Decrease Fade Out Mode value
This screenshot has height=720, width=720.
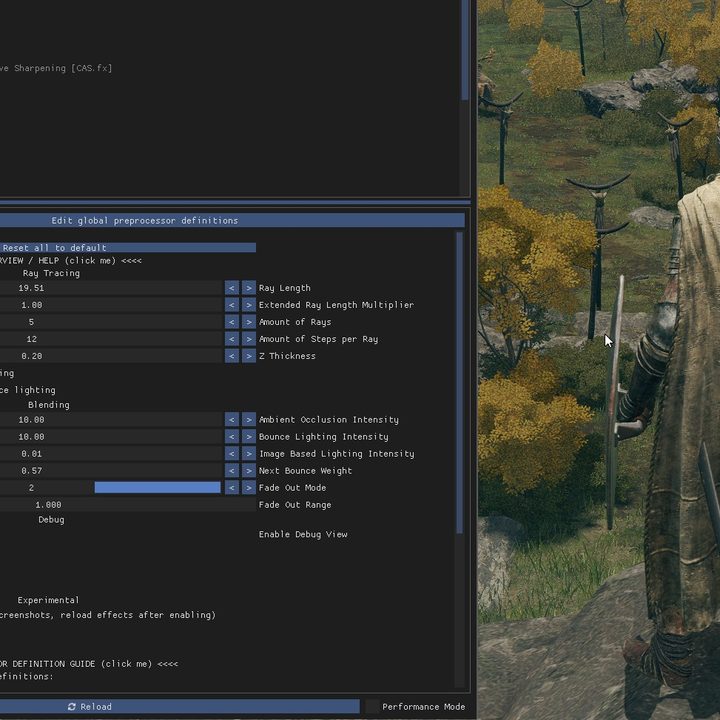tap(232, 488)
